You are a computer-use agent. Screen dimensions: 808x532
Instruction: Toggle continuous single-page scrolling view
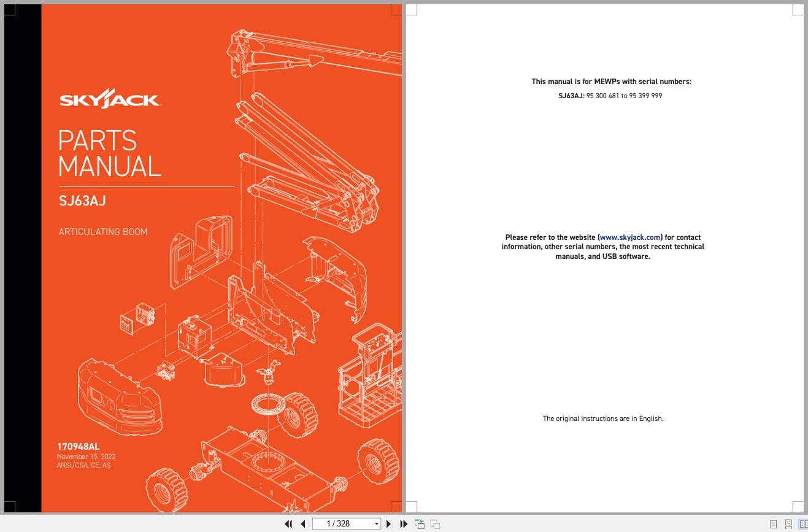[788, 523]
